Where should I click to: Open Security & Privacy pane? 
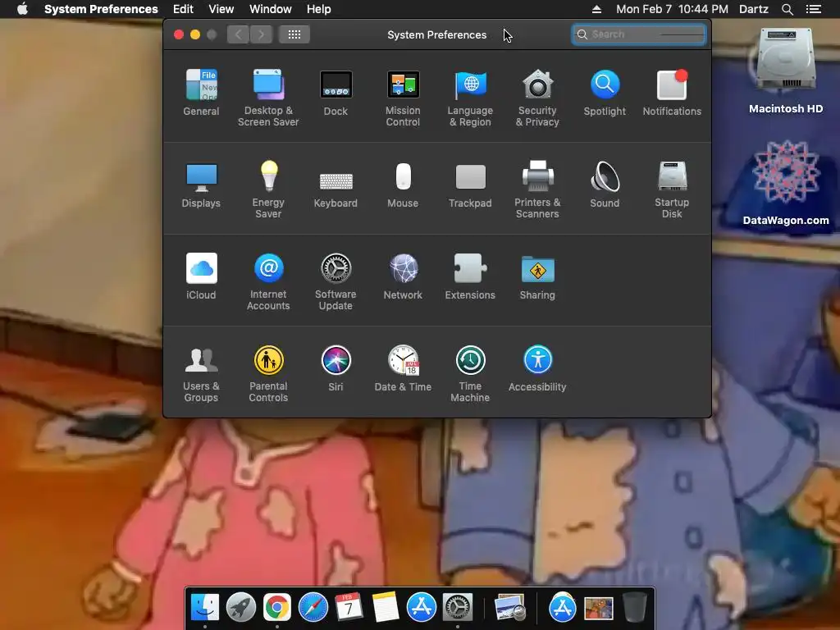537,98
